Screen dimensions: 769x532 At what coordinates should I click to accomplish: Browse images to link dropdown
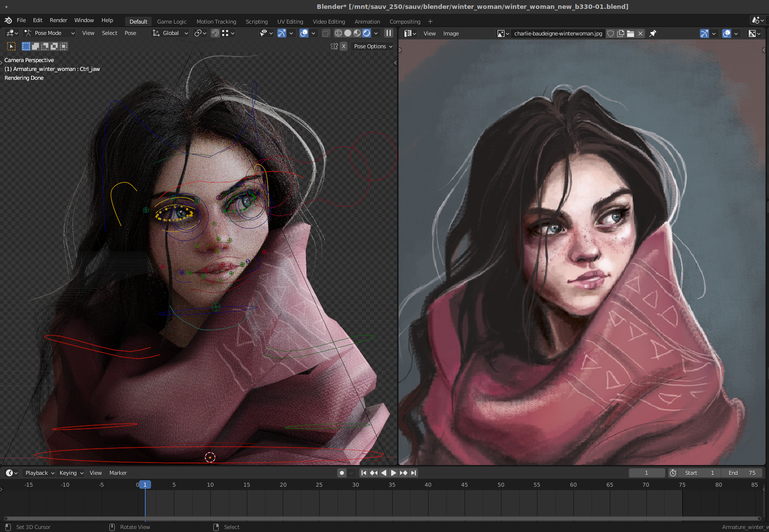click(503, 33)
